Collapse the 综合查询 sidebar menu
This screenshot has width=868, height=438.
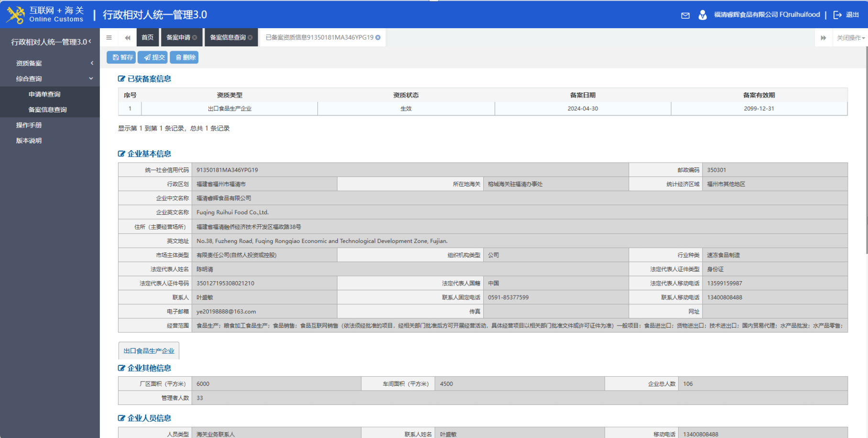coord(50,78)
